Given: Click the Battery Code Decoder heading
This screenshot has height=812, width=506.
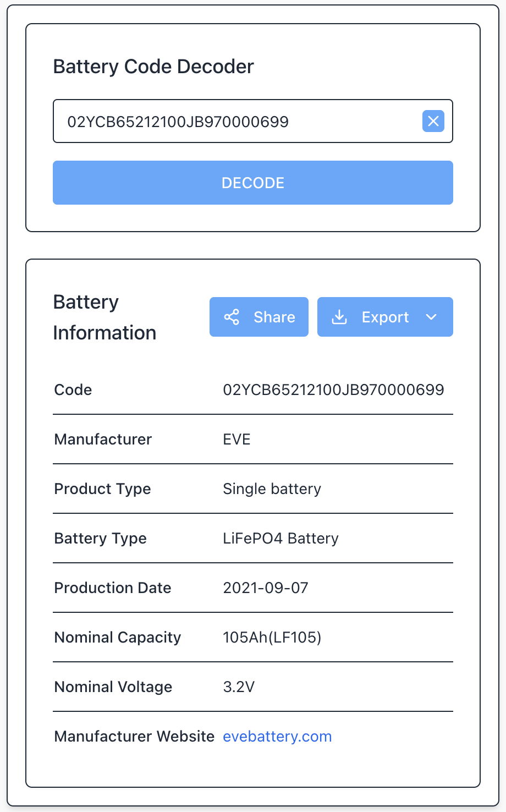Looking at the screenshot, I should tap(153, 66).
